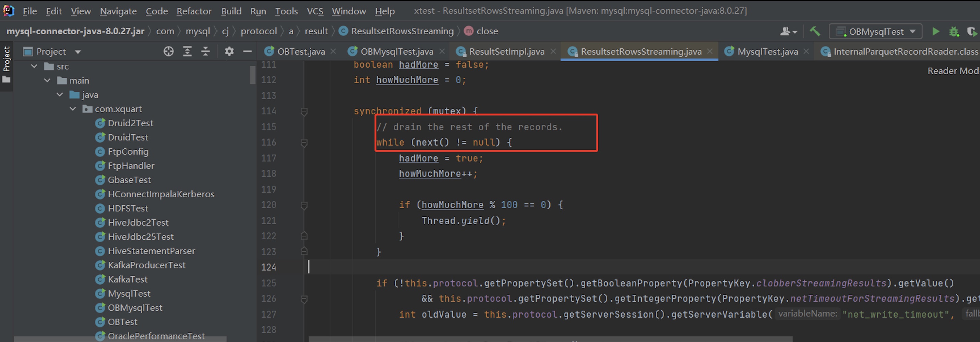Click the Run button (green play icon)
Viewport: 980px width, 342px height.
pyautogui.click(x=935, y=32)
